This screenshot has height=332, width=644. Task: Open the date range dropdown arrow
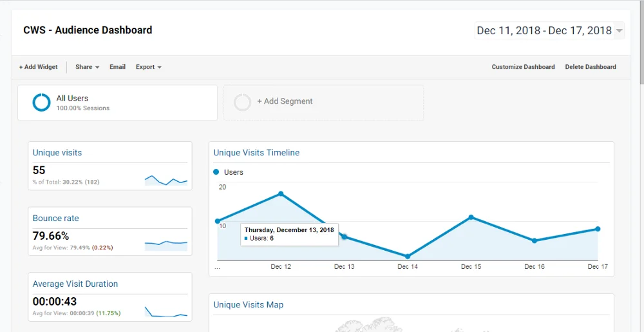click(x=620, y=31)
